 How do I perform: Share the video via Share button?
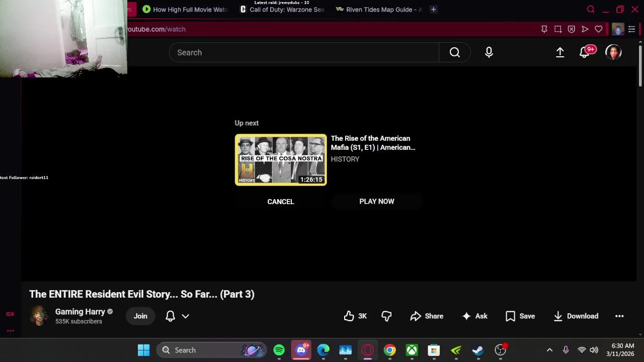[x=427, y=316]
